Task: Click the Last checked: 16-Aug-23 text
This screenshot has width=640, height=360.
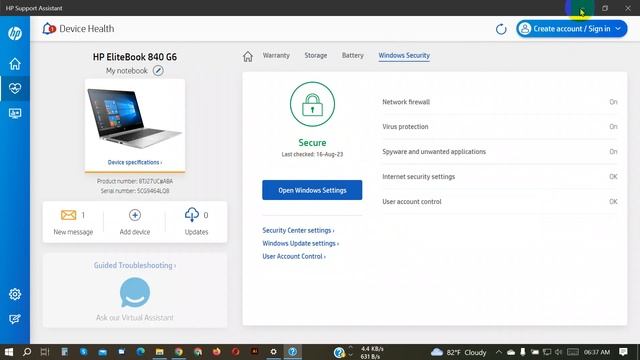Action: 312,154
